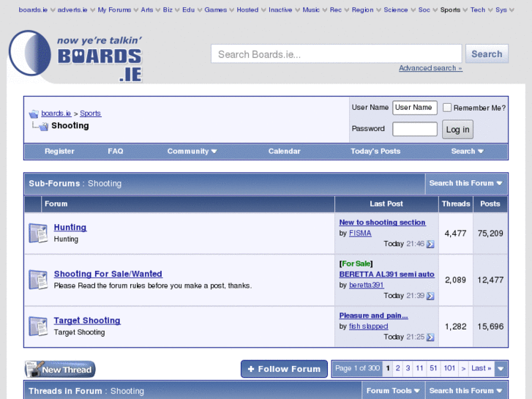Screen dimensions: 532x399
Task: Go to page 11
Action: pyautogui.click(x=419, y=368)
